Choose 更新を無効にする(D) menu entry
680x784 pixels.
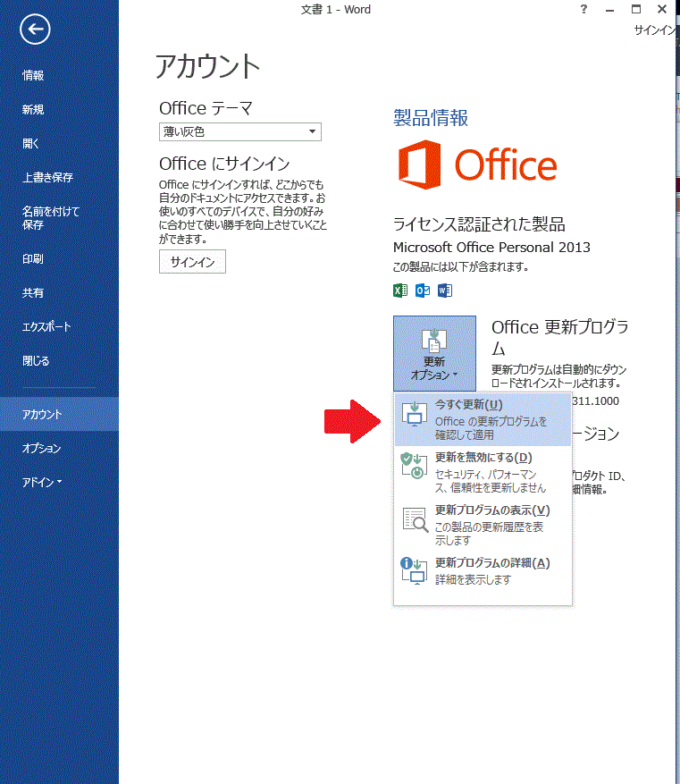coord(483,473)
